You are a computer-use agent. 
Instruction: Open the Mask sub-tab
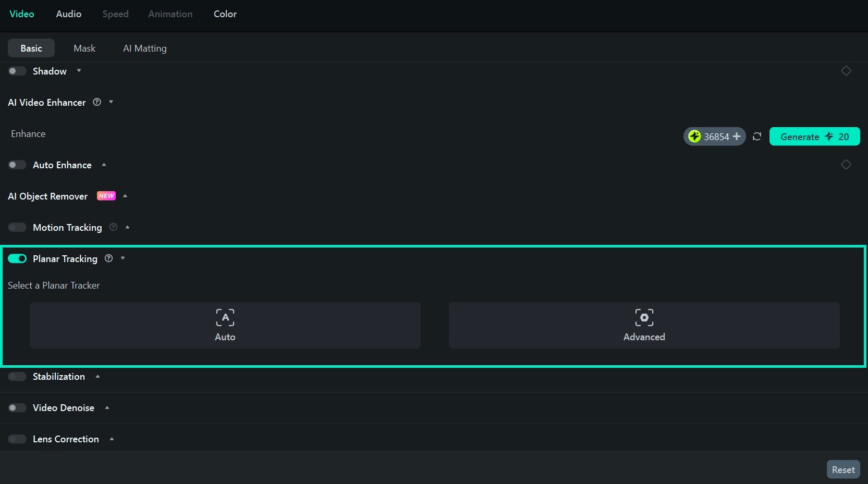point(84,48)
